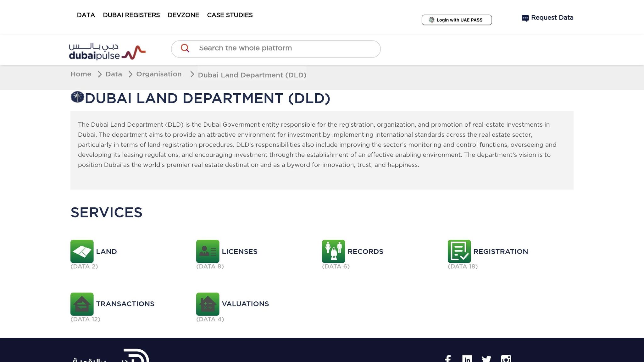Open the Valuations calculator house icon
Image resolution: width=644 pixels, height=362 pixels.
[208, 304]
